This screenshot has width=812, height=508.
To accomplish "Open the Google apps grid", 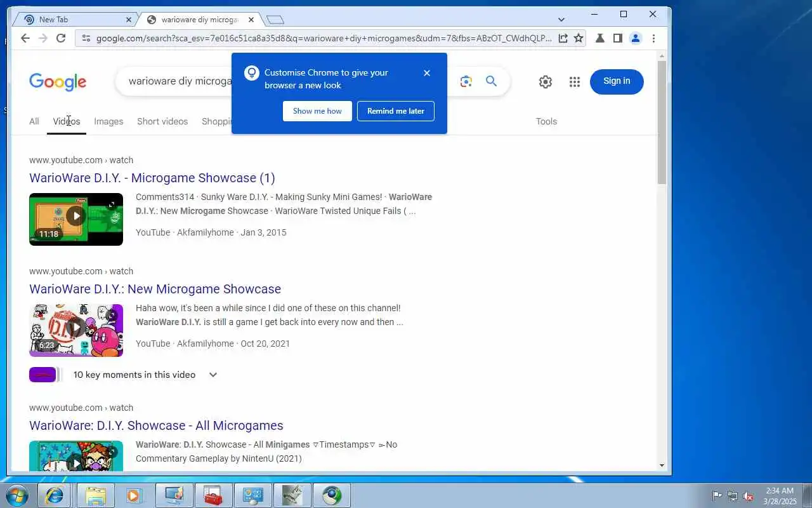I will click(575, 81).
